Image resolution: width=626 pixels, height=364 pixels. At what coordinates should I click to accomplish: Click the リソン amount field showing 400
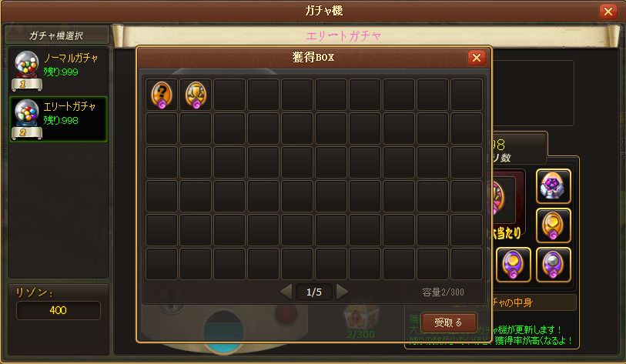tap(59, 310)
